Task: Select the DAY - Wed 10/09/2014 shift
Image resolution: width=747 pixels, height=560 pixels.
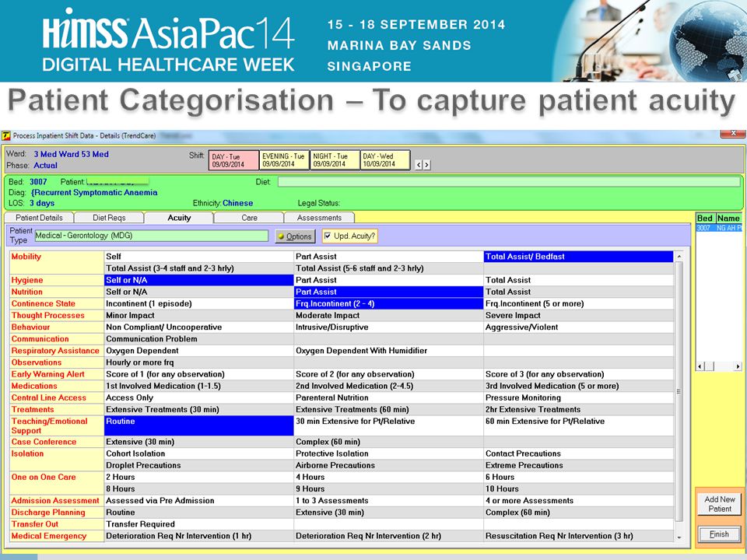Action: [385, 160]
